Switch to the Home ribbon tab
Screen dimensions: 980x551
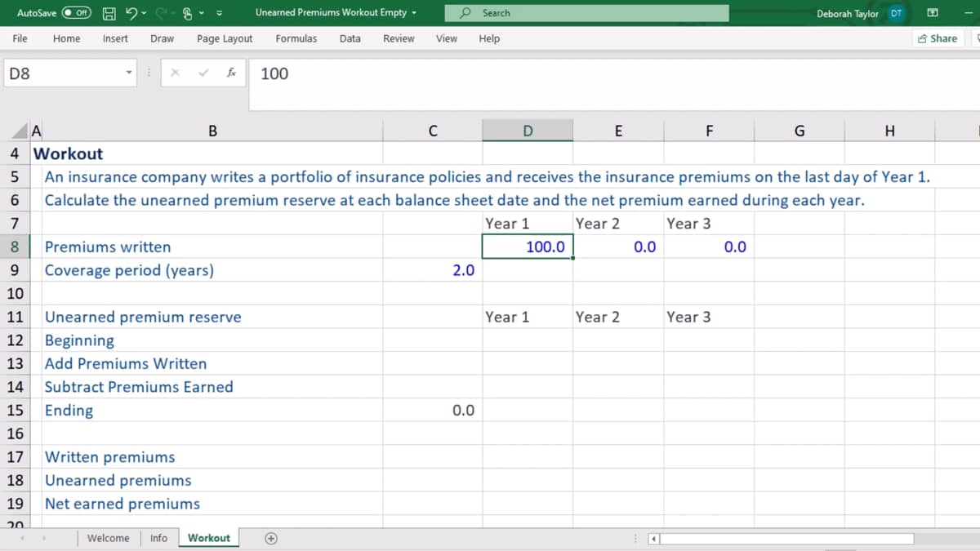tap(66, 38)
